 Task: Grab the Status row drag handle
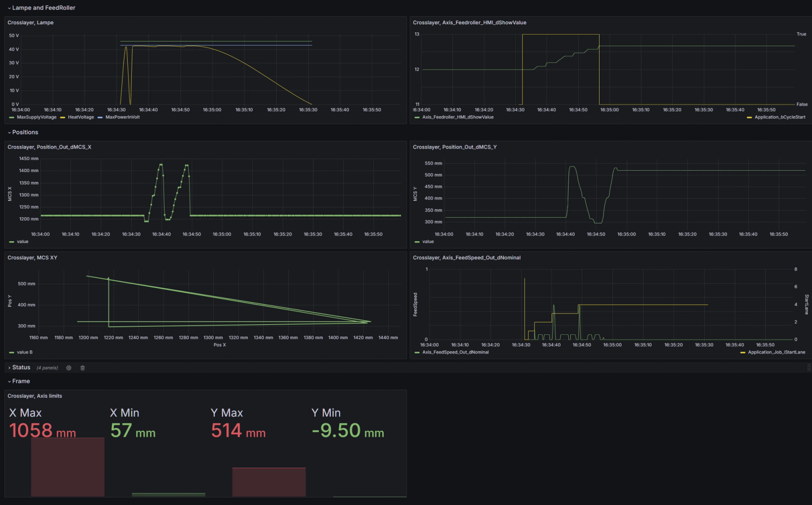point(809,367)
